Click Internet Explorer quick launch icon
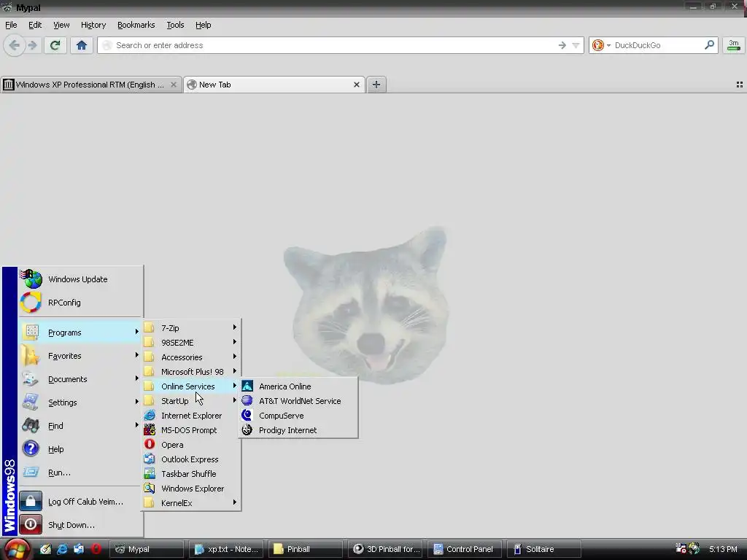Image resolution: width=747 pixels, height=560 pixels. pyautogui.click(x=62, y=549)
